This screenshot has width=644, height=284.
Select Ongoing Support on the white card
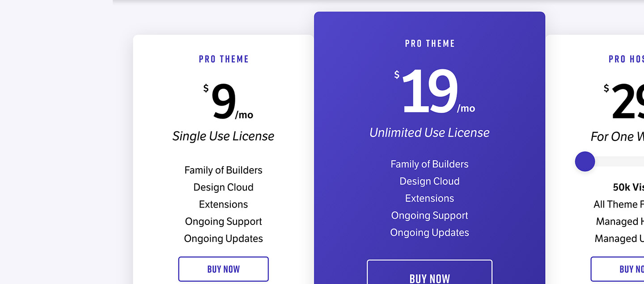pyautogui.click(x=223, y=221)
